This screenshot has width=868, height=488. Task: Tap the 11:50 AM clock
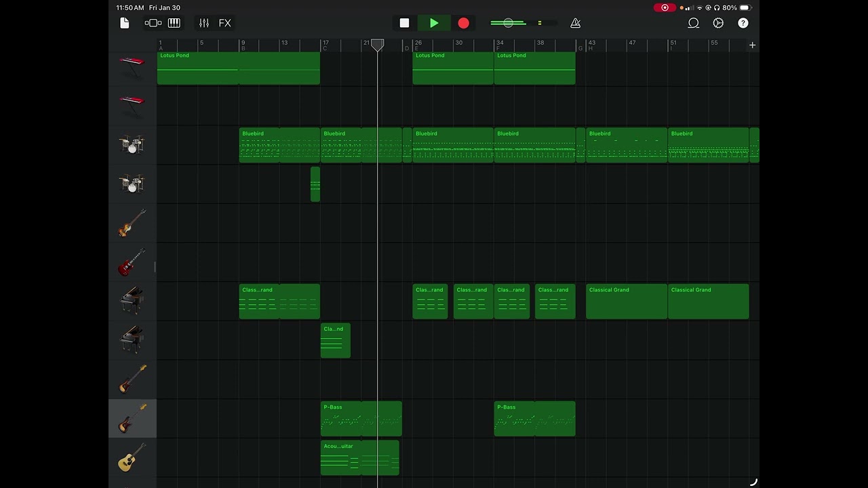click(x=130, y=7)
